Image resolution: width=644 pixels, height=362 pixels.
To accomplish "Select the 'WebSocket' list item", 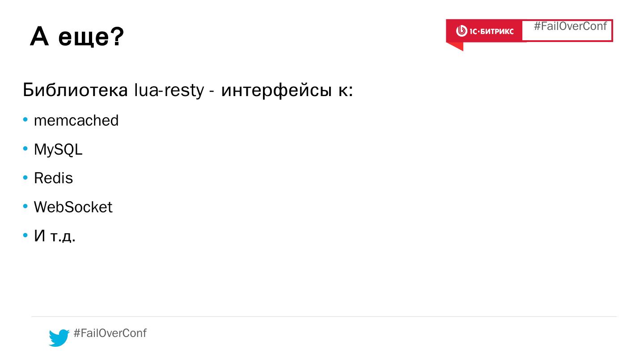I will (x=73, y=207).
